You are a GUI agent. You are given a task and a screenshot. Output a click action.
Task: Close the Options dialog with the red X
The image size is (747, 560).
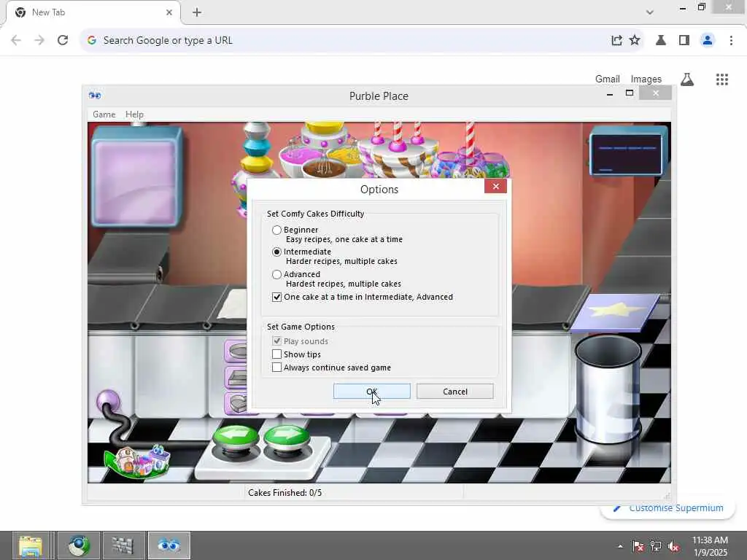coord(495,186)
